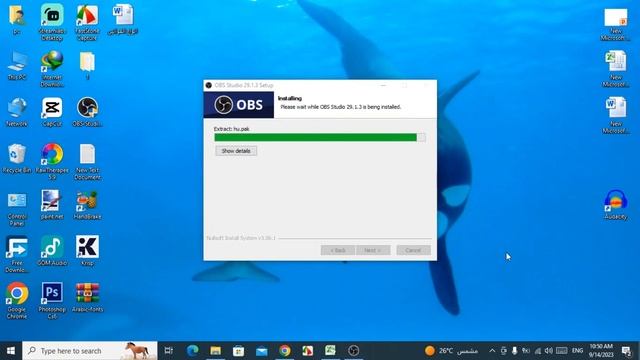Open the Free Download Manager shortcut
Viewport: 640px width, 360px height.
(17, 255)
